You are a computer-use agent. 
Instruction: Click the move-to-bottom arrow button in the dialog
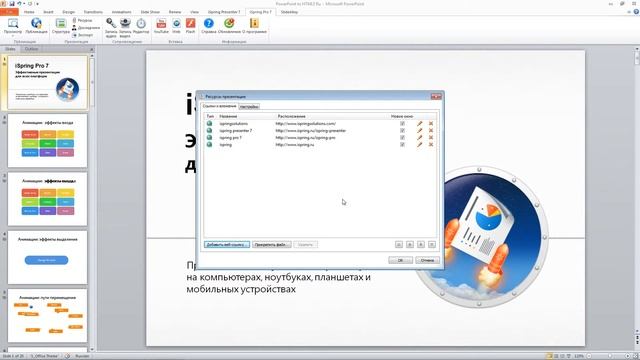[x=432, y=244]
